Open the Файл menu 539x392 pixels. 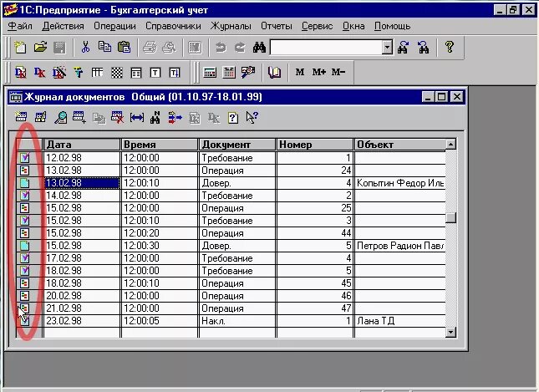[x=20, y=26]
